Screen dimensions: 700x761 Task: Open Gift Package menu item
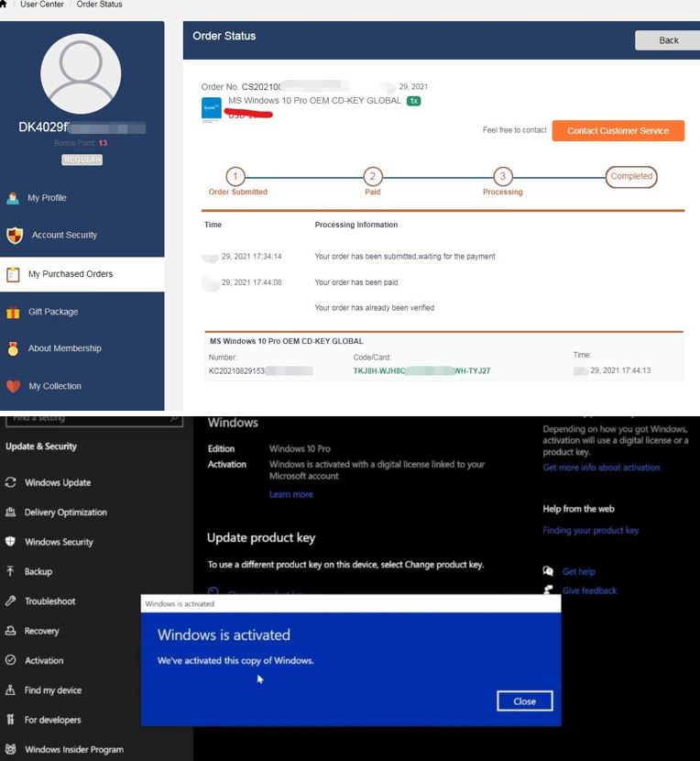(x=53, y=312)
